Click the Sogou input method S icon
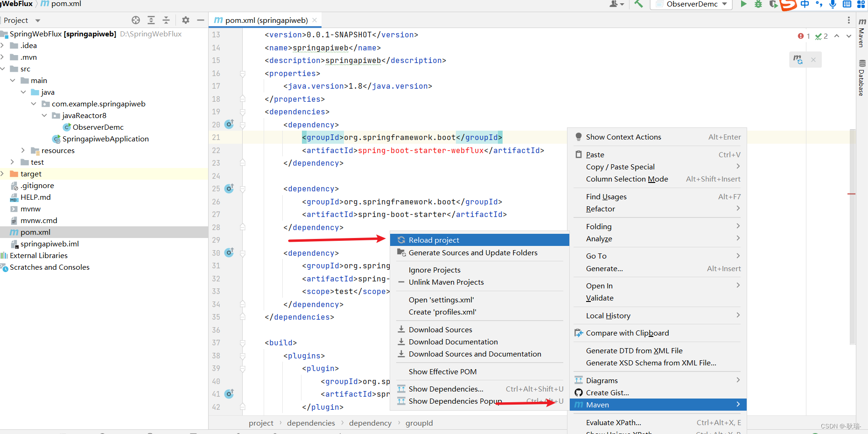Viewport: 868px width, 434px height. pos(788,5)
